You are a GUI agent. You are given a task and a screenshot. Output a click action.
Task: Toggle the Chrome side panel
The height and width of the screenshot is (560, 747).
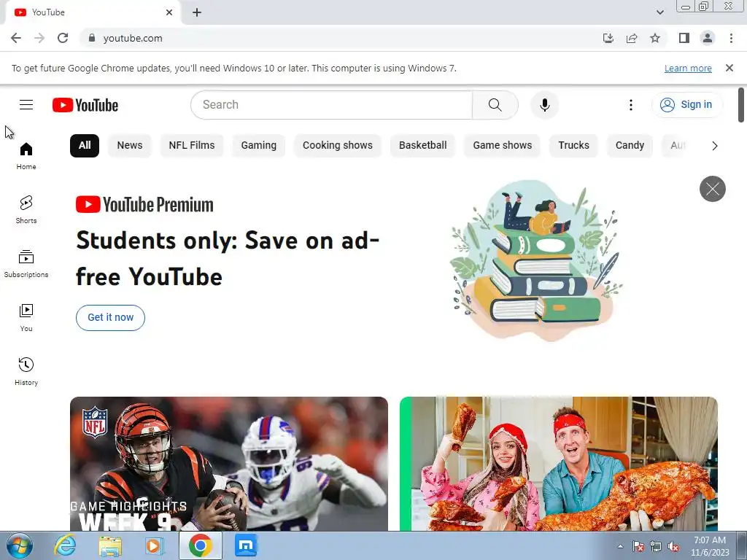(684, 38)
